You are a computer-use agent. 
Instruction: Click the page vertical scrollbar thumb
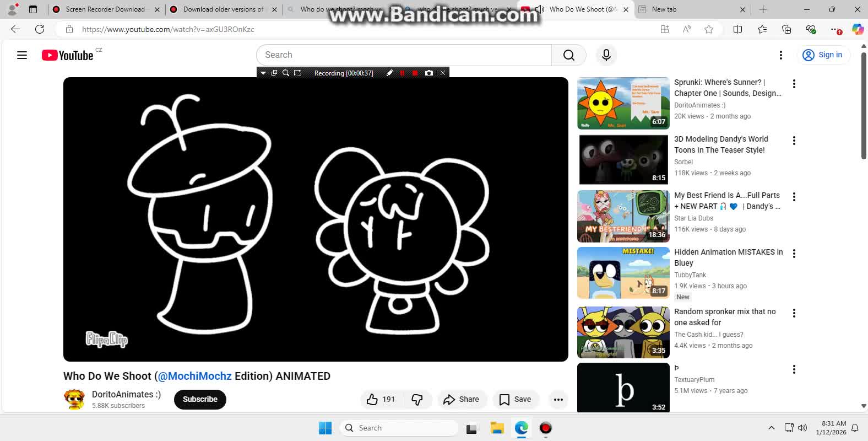click(x=863, y=105)
